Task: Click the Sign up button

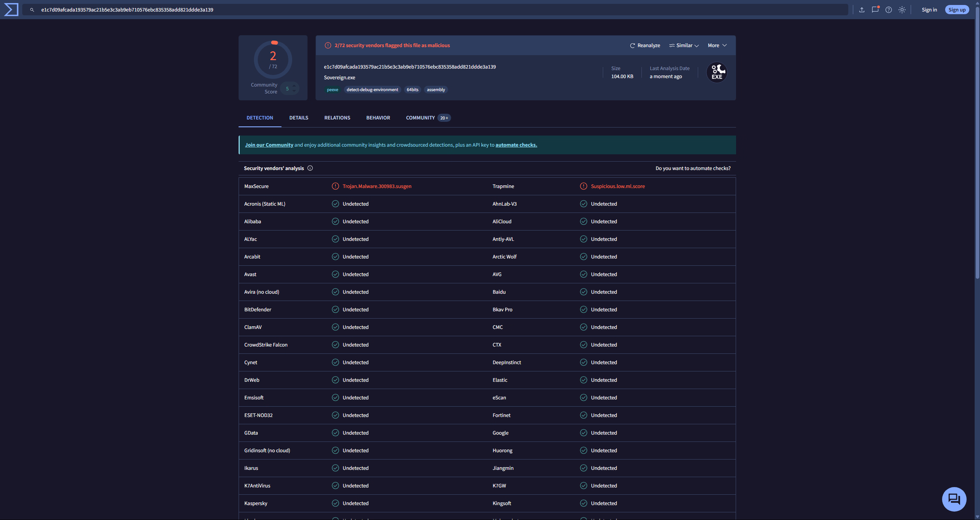Action: (x=957, y=10)
